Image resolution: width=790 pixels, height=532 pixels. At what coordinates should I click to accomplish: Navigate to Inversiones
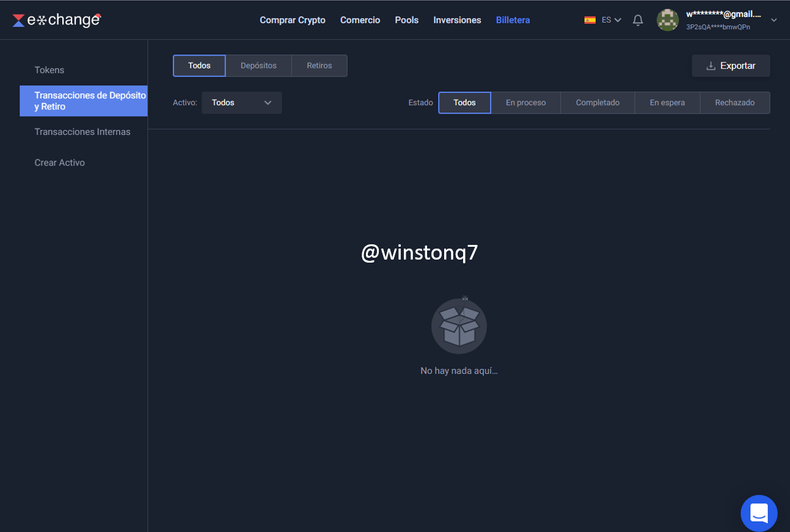click(x=458, y=20)
